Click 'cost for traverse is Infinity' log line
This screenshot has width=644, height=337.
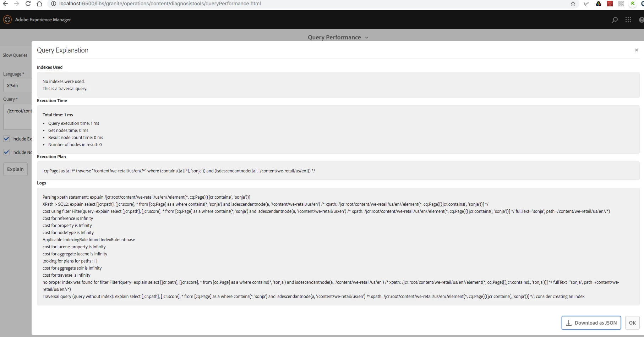(x=66, y=275)
